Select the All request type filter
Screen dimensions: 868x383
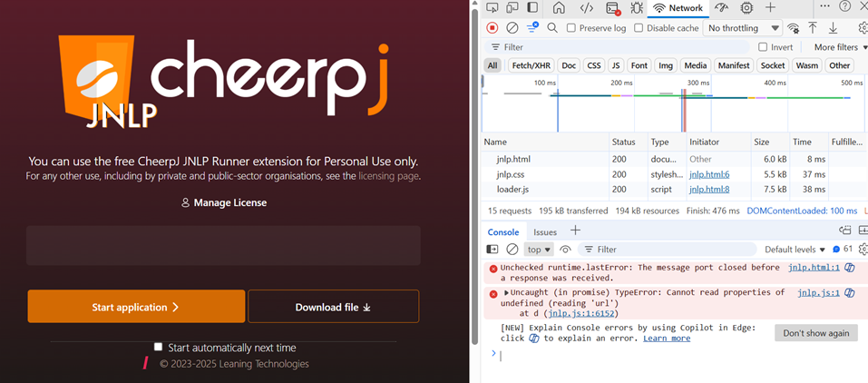493,65
